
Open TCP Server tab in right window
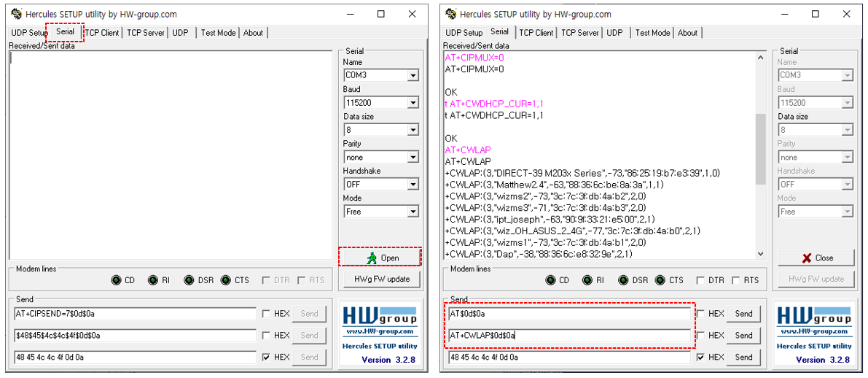[579, 33]
